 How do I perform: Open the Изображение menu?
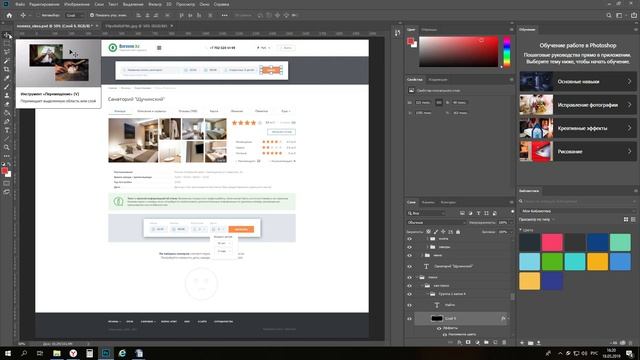click(x=77, y=4)
